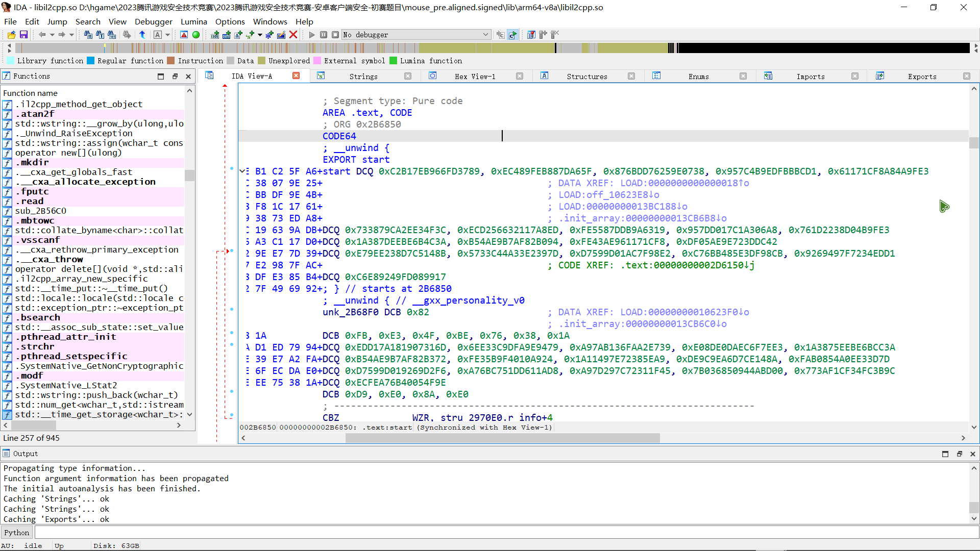This screenshot has width=980, height=551.
Task: Click the Open file toolbar icon
Action: (x=11, y=35)
